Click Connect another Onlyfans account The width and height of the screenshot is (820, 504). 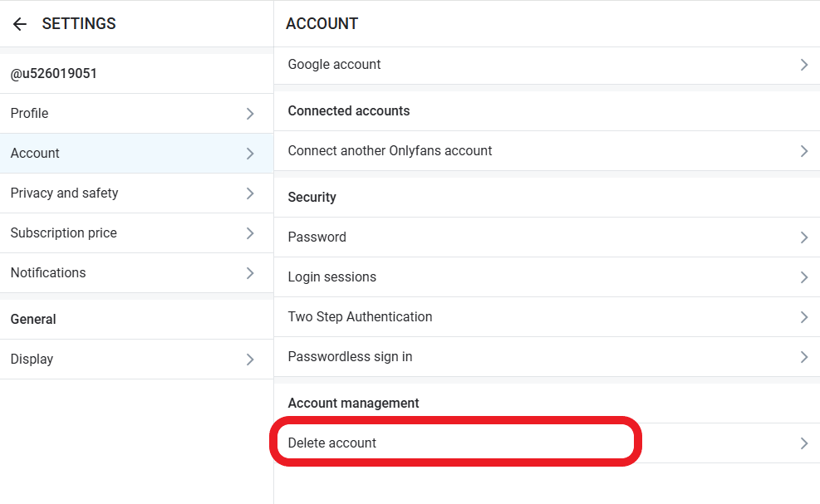[390, 150]
